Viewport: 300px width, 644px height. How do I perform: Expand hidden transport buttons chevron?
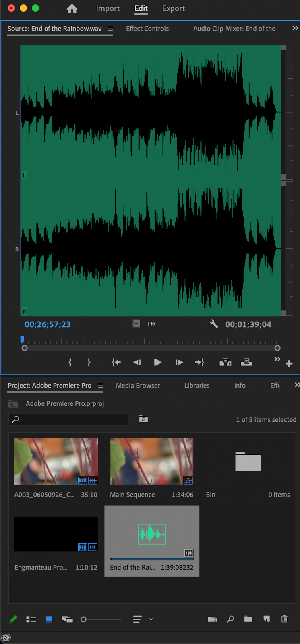pyautogui.click(x=277, y=359)
